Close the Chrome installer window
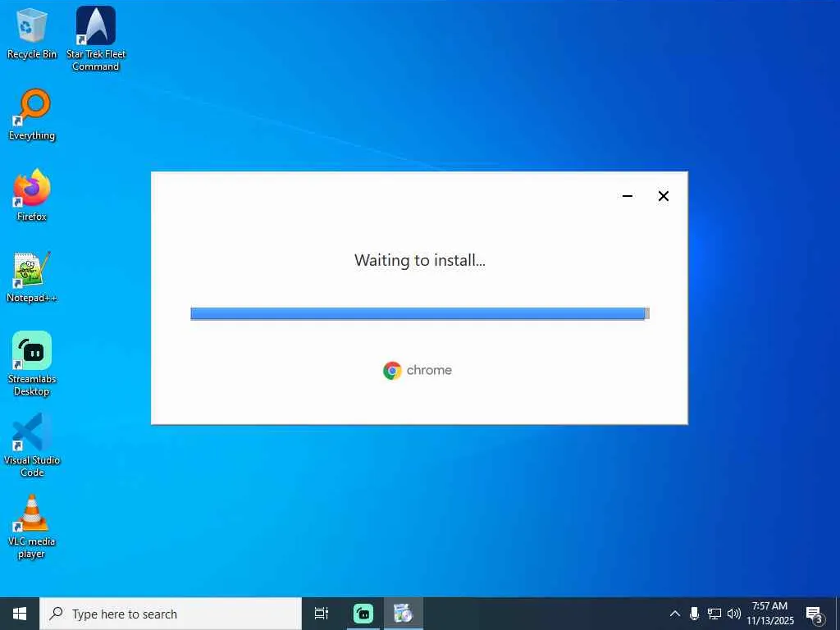This screenshot has width=840, height=630. pos(663,196)
